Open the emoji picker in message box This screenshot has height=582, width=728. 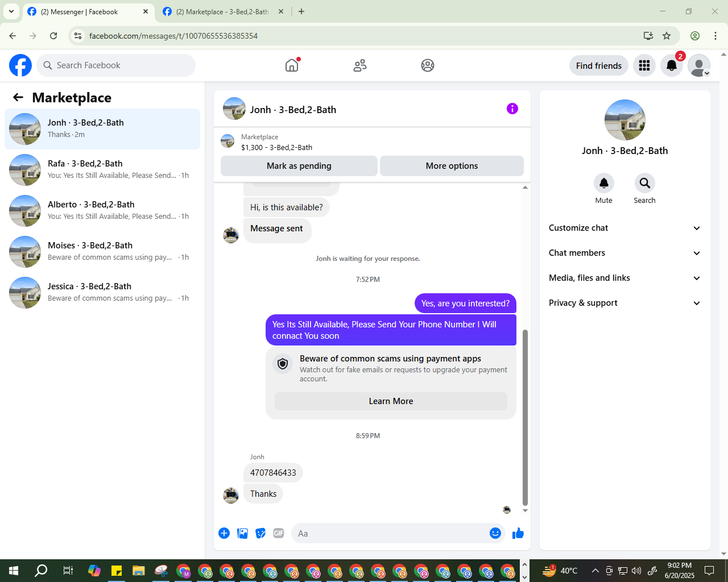[495, 533]
